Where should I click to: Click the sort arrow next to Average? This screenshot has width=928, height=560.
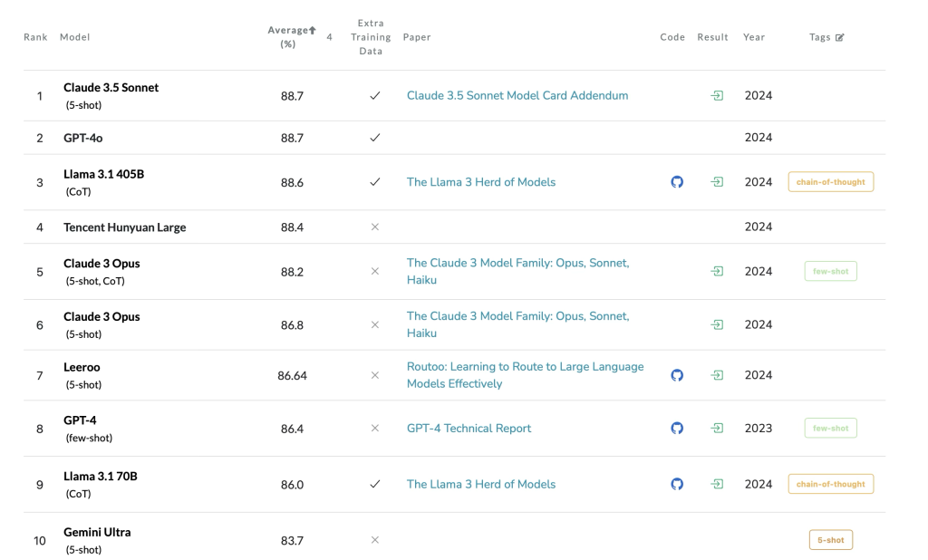(313, 30)
